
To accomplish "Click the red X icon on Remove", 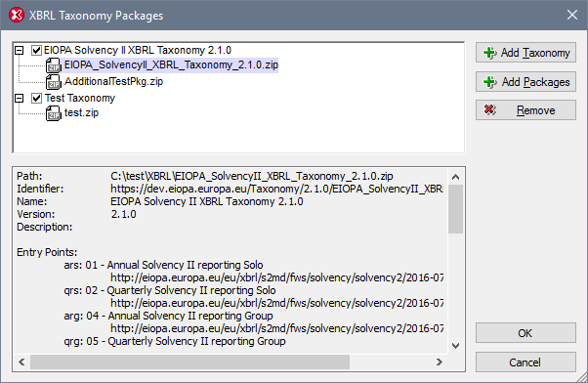I will (x=489, y=109).
